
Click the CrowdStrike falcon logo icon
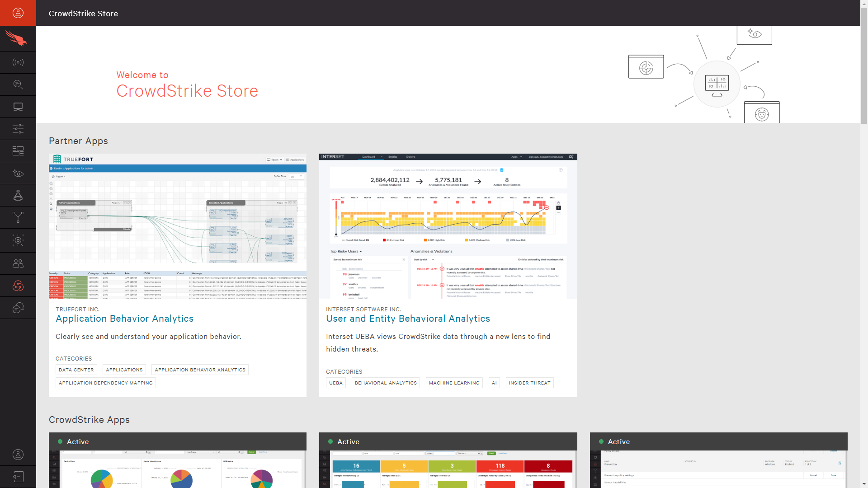18,38
